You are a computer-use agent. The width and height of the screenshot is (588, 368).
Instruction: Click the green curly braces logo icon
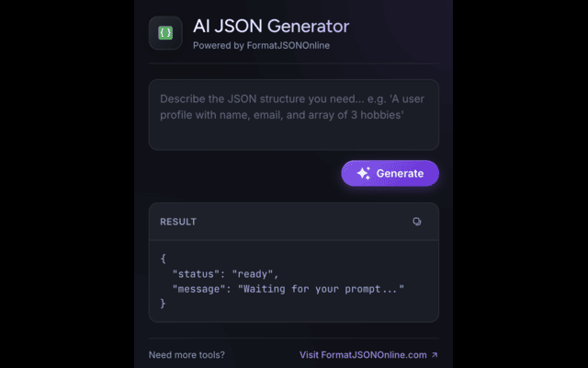tap(165, 33)
